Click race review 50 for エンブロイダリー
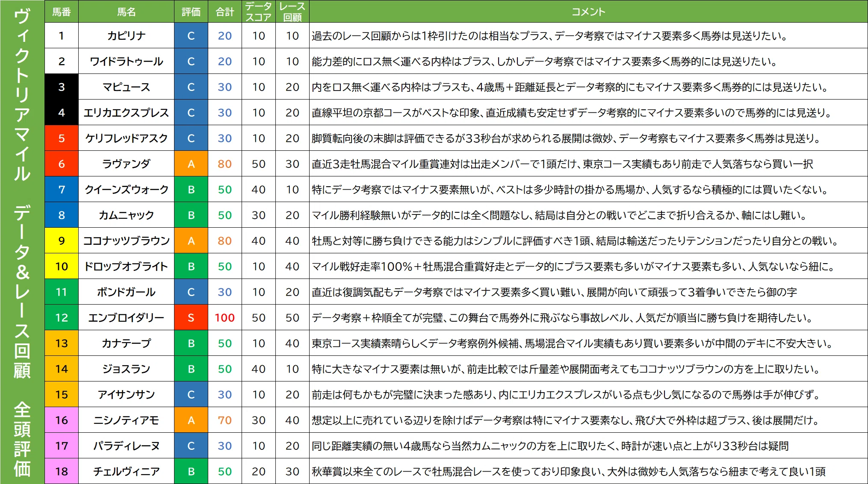 point(292,317)
